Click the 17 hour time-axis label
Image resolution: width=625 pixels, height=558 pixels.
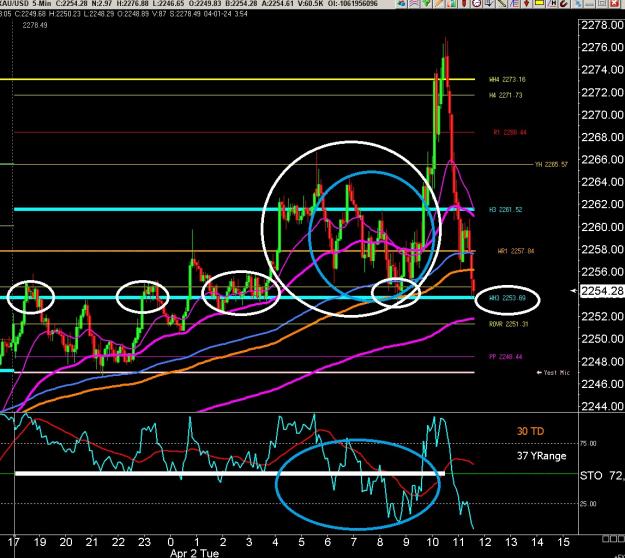(14, 542)
